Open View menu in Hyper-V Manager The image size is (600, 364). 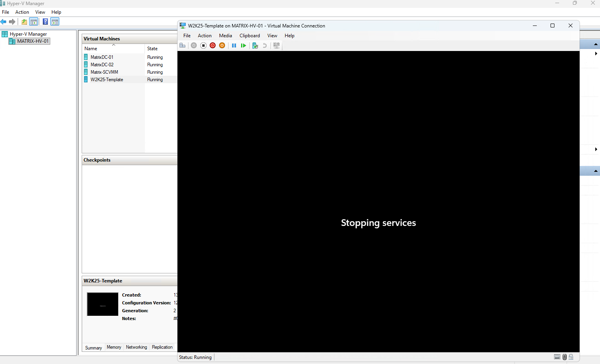[x=40, y=12]
